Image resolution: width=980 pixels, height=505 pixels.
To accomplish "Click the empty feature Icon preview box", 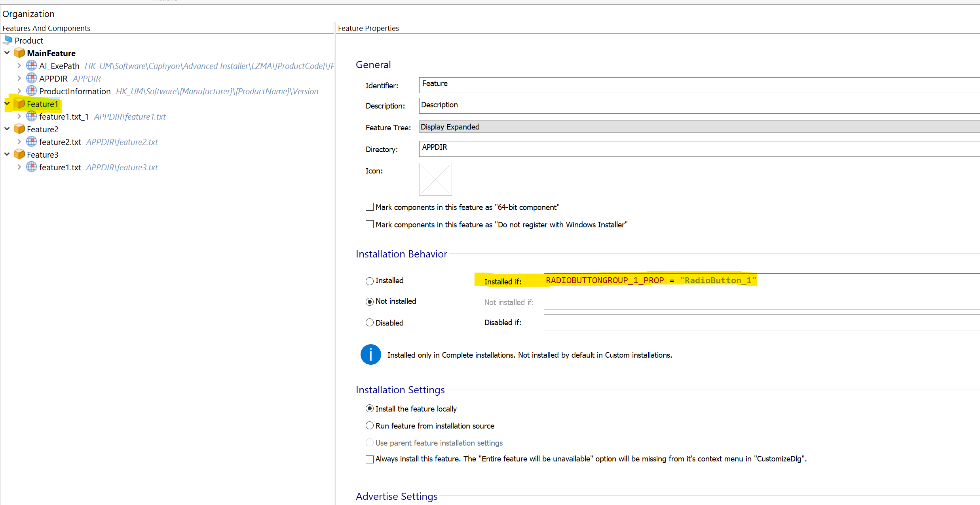I will click(435, 179).
